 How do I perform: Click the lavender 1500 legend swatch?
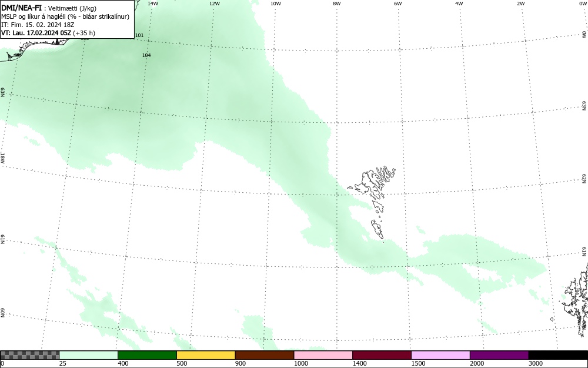tap(440, 355)
